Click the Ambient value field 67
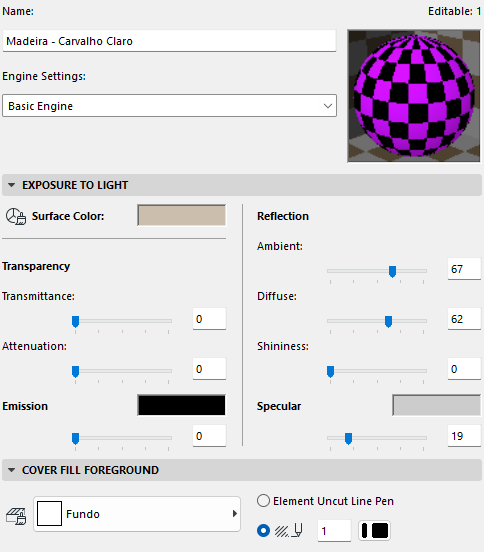This screenshot has height=552, width=484. click(464, 269)
